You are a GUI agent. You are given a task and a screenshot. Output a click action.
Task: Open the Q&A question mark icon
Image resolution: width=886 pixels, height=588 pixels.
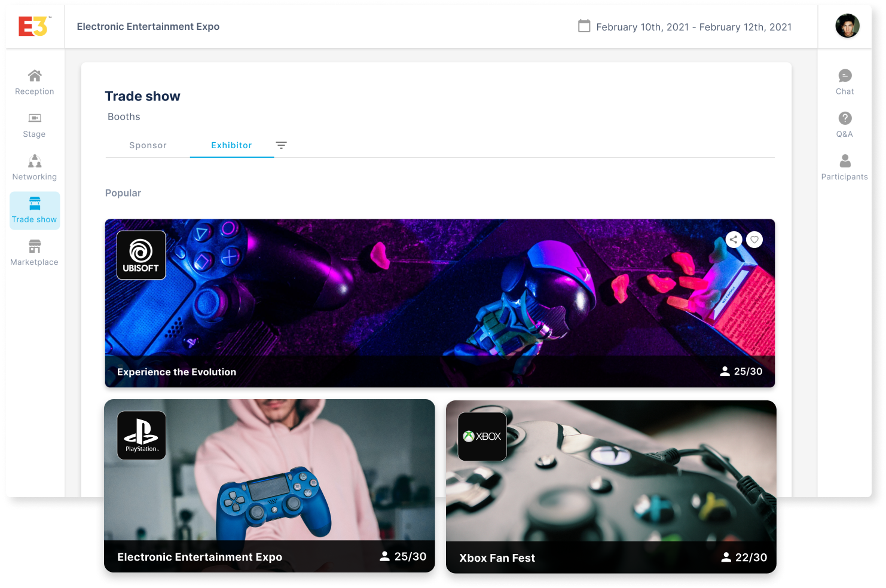tap(845, 118)
